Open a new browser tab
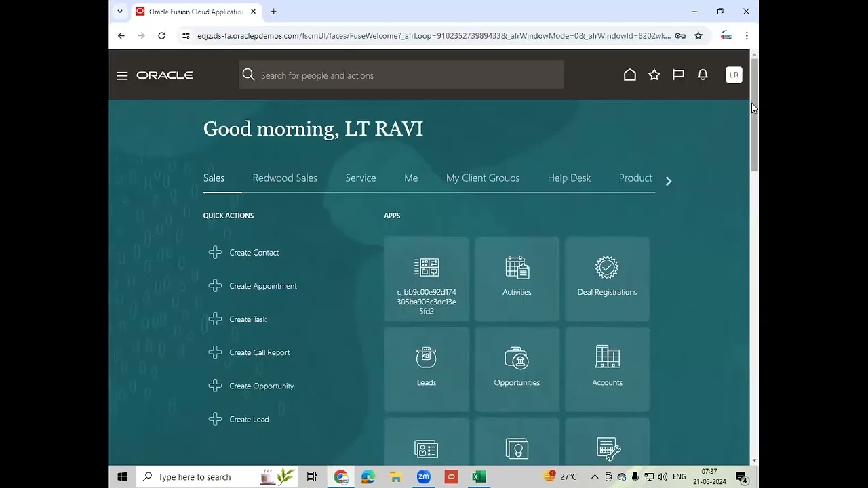This screenshot has height=488, width=868. [273, 12]
